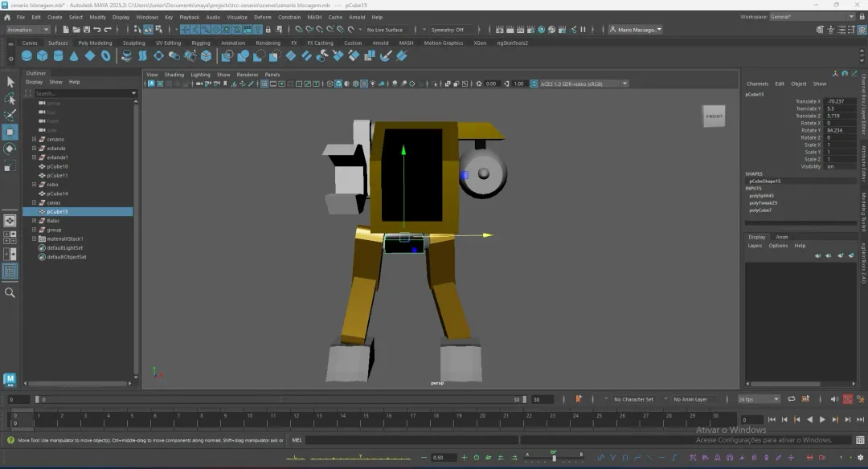This screenshot has height=469, width=868.
Task: Open the Windows menu
Action: (x=147, y=17)
